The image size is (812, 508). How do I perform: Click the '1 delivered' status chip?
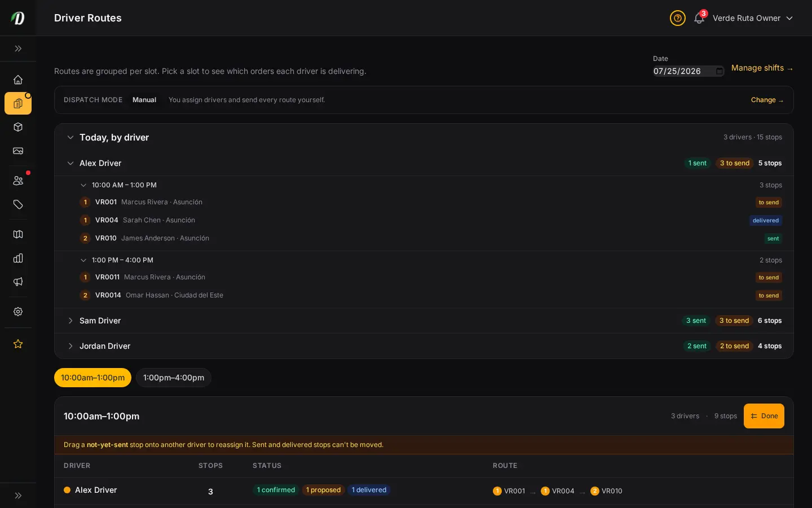pyautogui.click(x=369, y=490)
